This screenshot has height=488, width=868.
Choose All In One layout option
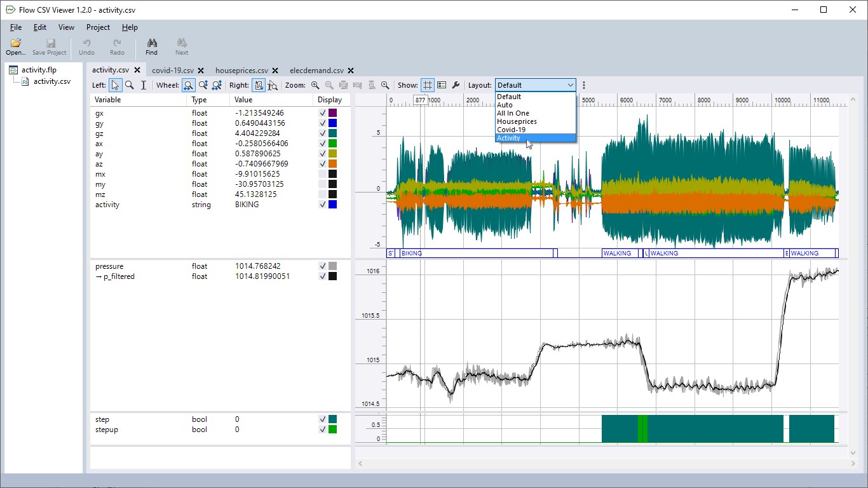tap(536, 113)
